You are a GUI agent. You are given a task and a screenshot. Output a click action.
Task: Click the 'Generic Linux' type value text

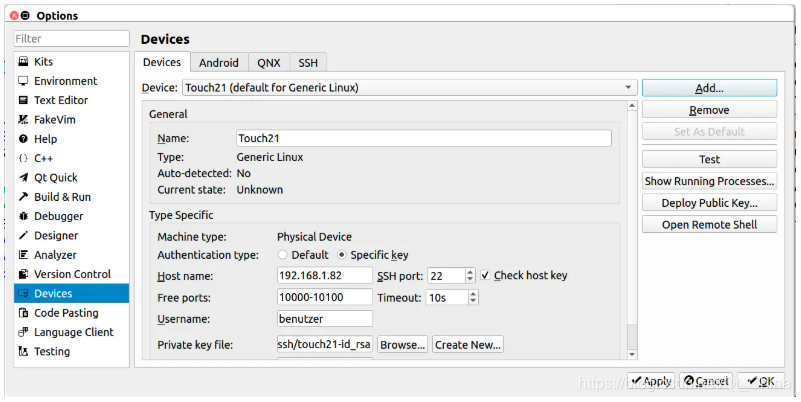point(270,157)
